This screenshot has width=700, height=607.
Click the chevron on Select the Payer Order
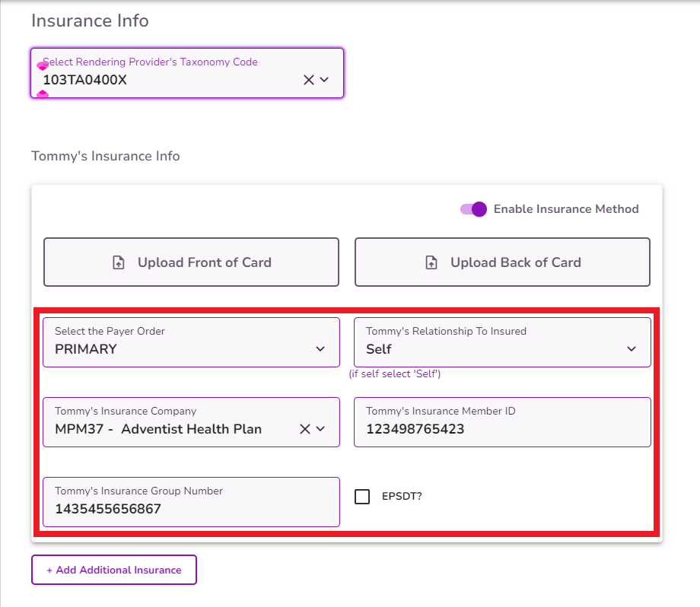pos(320,348)
